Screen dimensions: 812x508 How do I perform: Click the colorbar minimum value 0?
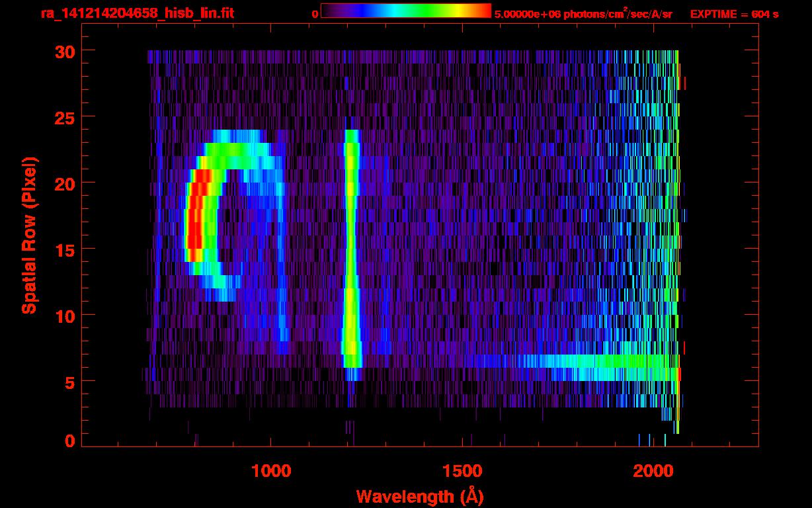point(315,14)
